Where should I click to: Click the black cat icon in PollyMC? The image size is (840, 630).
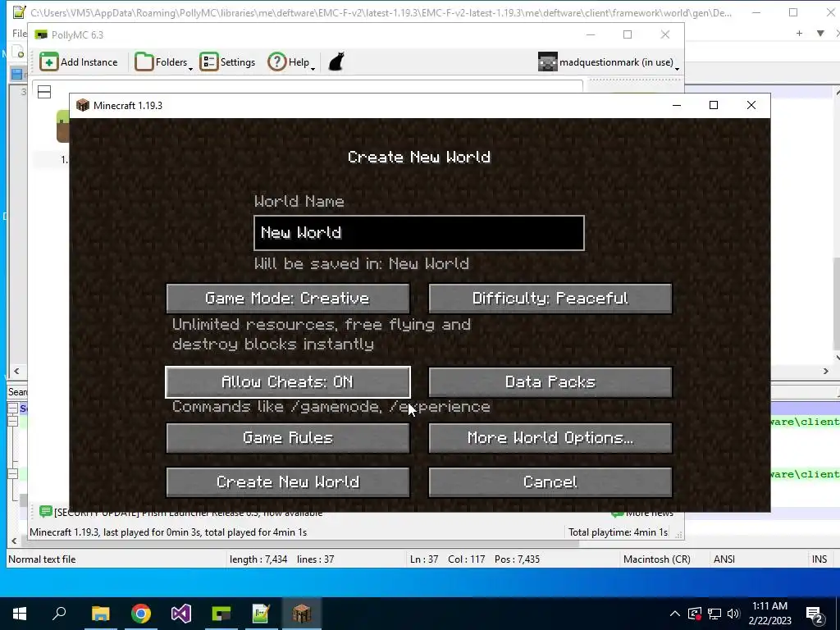click(x=336, y=62)
